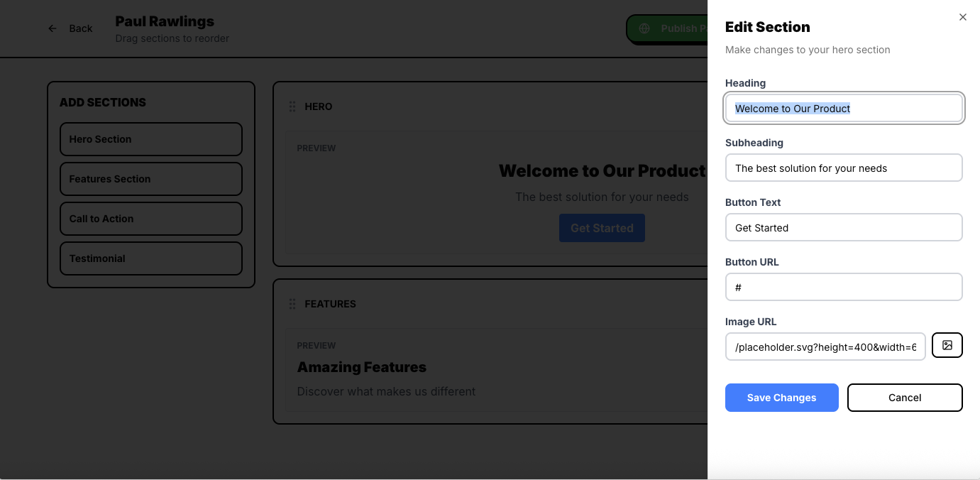
Task: Click the Get Started preview button
Action: coord(602,228)
